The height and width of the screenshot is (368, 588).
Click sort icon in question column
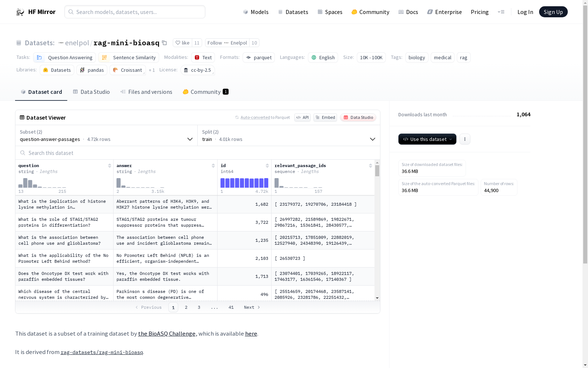click(x=110, y=166)
